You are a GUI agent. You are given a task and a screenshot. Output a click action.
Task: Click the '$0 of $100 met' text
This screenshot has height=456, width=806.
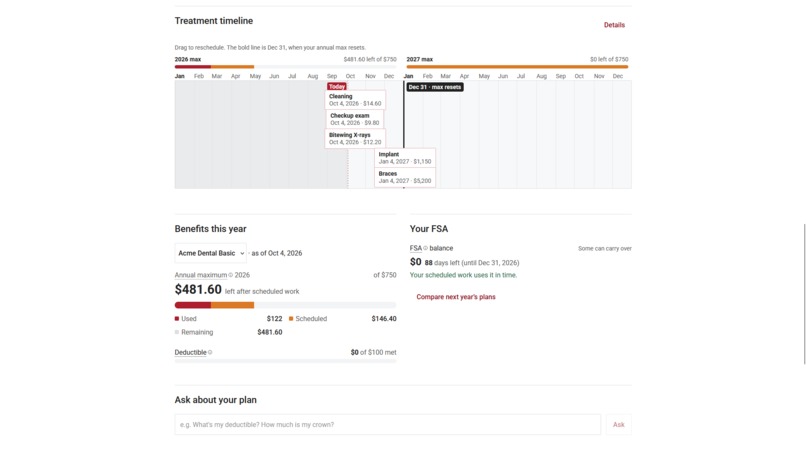(373, 352)
